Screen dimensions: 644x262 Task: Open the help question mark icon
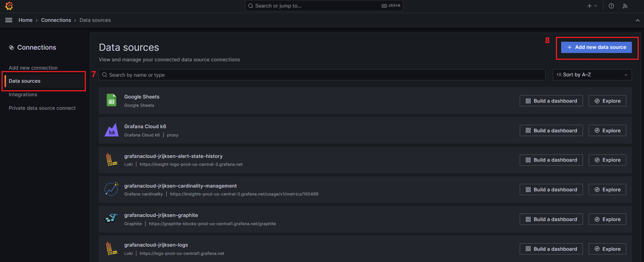[x=611, y=6]
